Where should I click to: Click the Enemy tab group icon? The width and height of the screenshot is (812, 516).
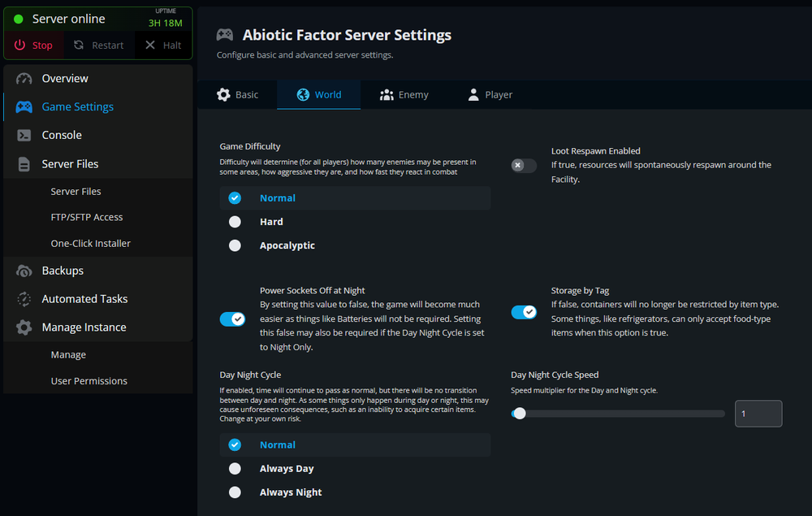[387, 95]
